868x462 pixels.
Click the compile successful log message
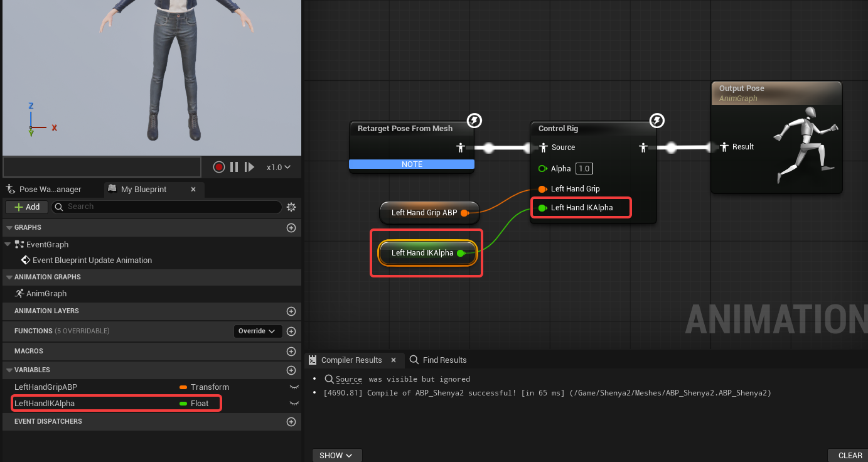547,393
